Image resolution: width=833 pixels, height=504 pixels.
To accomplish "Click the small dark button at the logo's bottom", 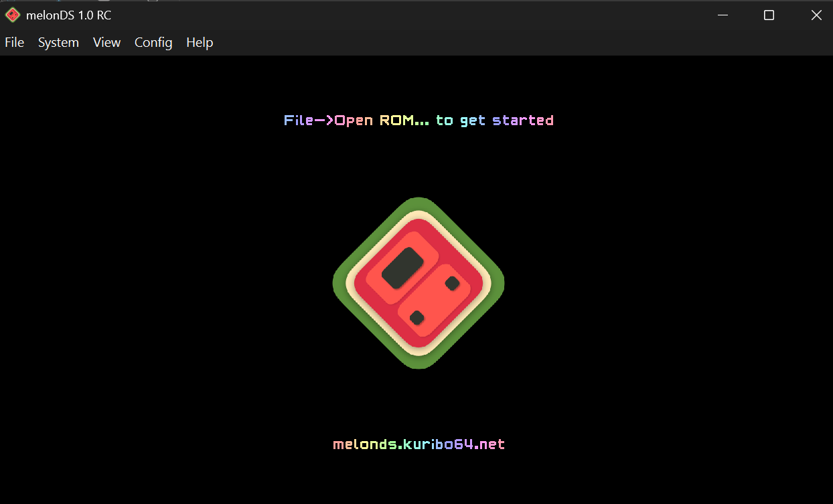I will coord(416,317).
